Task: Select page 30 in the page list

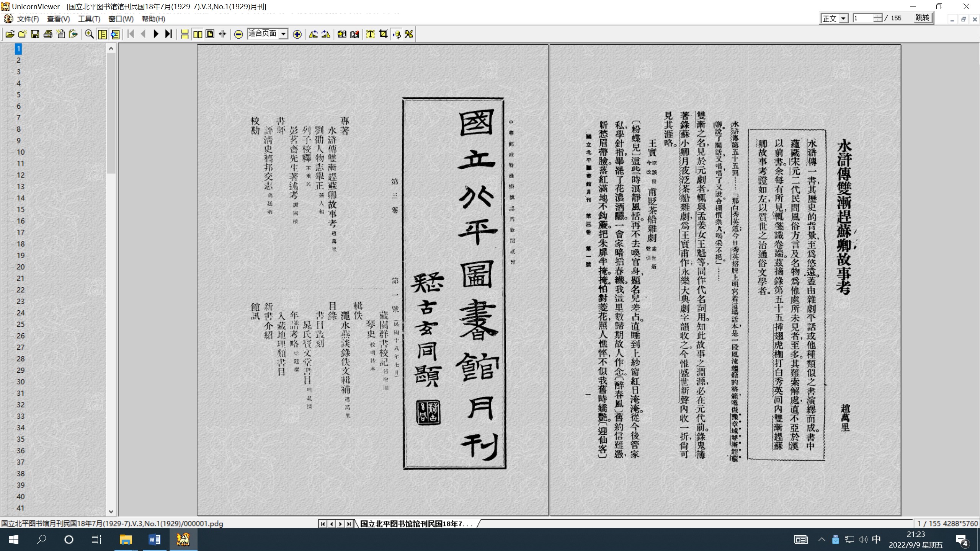Action: [20, 381]
